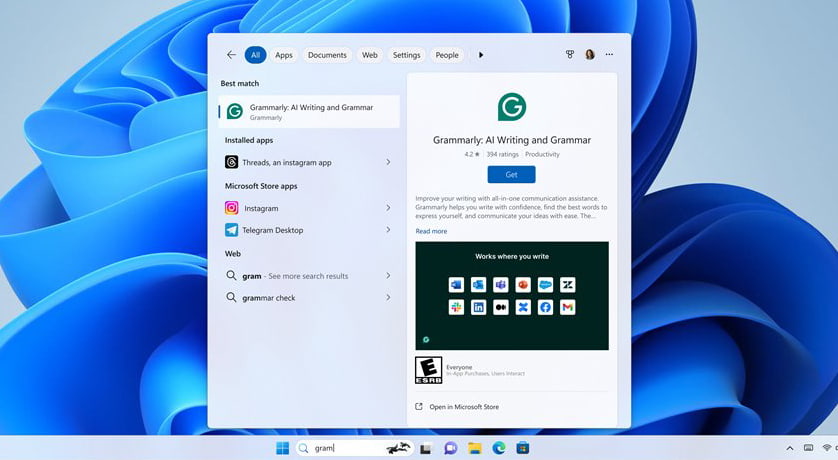Image resolution: width=838 pixels, height=460 pixels.
Task: Click the Threads app icon
Action: (x=231, y=162)
